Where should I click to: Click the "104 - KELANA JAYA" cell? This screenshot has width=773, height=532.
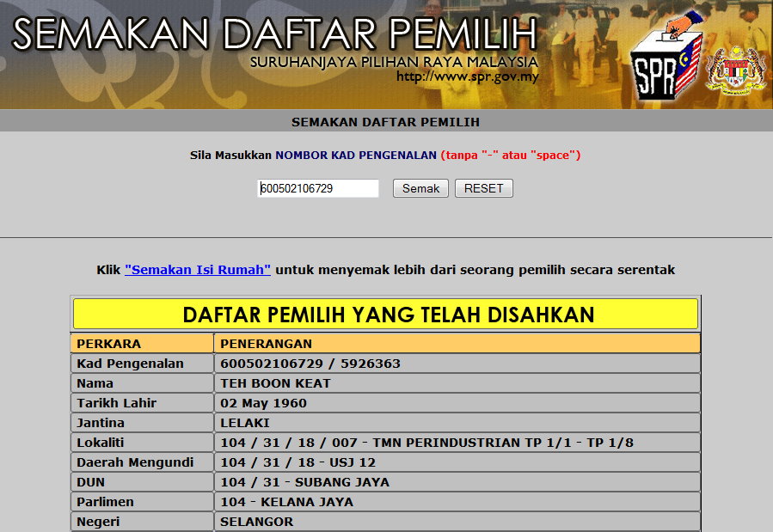[x=457, y=501]
